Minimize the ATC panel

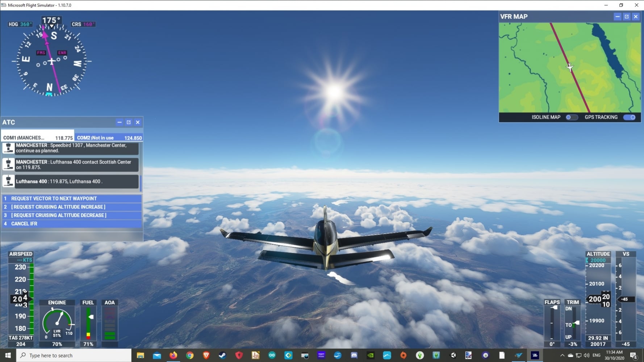[120, 122]
